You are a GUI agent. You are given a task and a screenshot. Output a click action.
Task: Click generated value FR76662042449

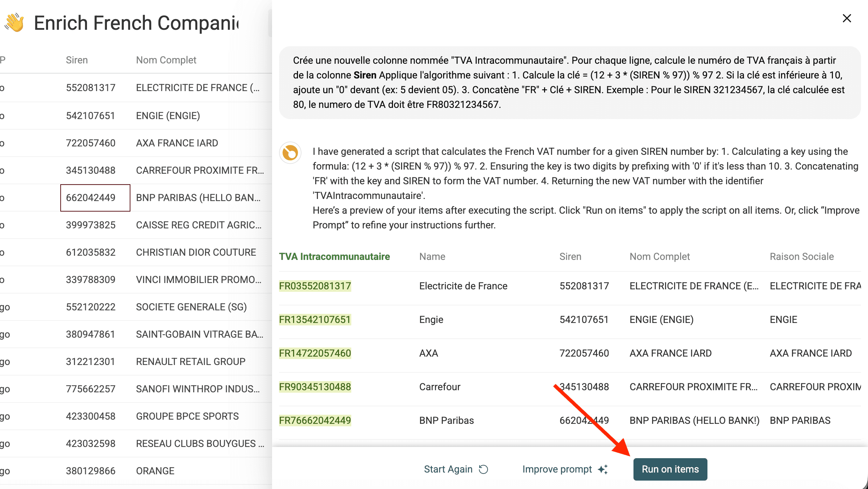point(315,420)
